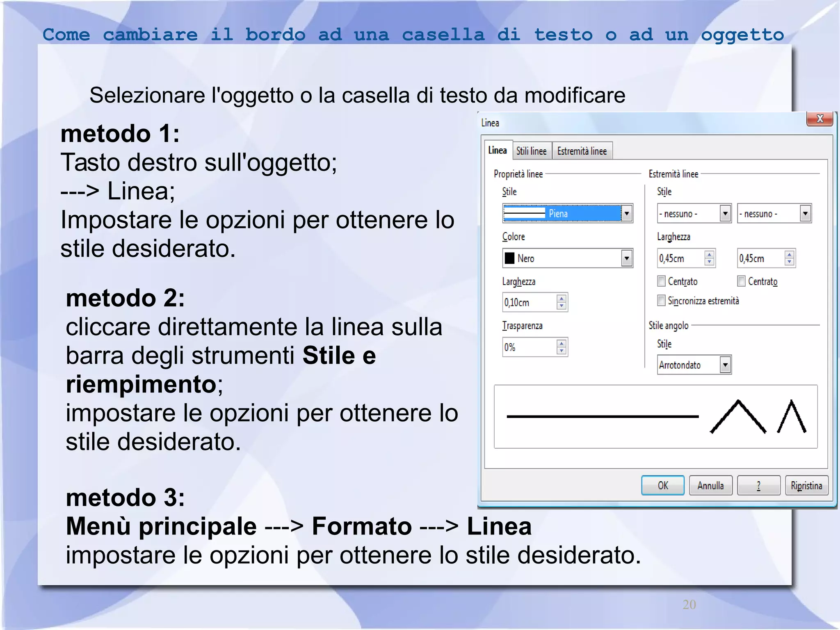Increase the 0,10cm line width
The image size is (840, 630).
562,299
